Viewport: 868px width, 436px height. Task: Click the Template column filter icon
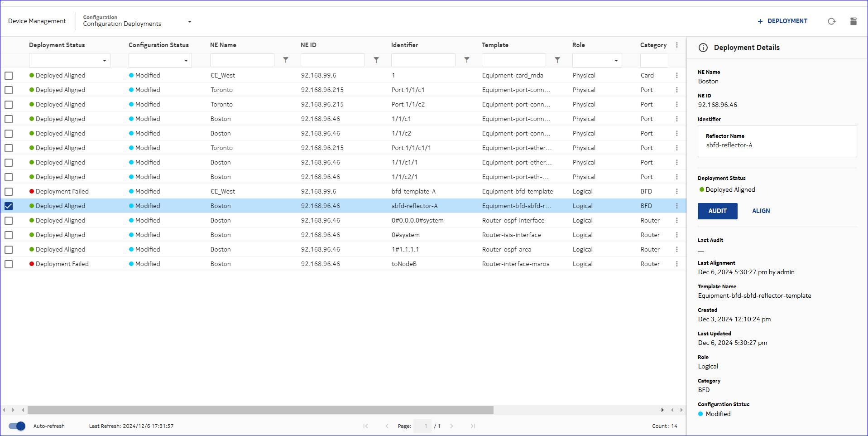click(557, 60)
